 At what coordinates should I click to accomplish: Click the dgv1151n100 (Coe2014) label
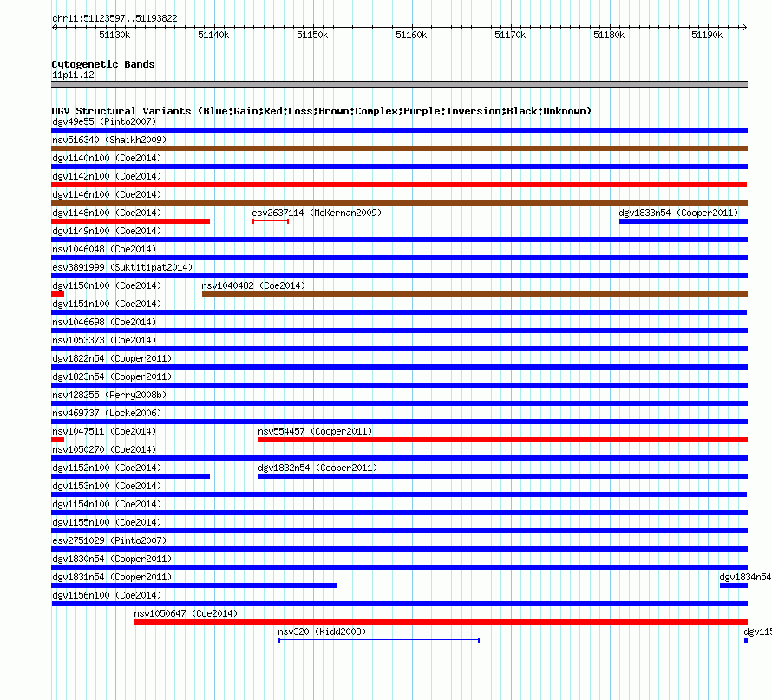tap(107, 304)
